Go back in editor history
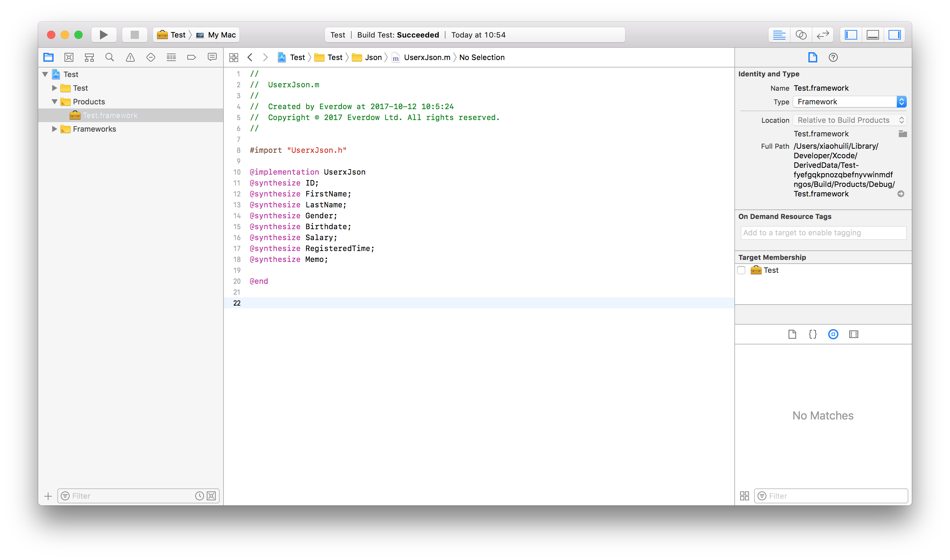Screen dimensions: 950x560 [x=250, y=57]
